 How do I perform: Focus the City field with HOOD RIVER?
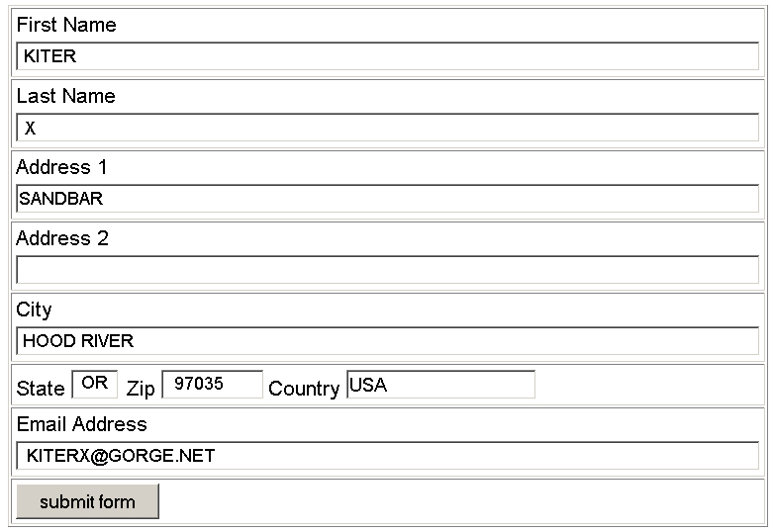(387, 341)
